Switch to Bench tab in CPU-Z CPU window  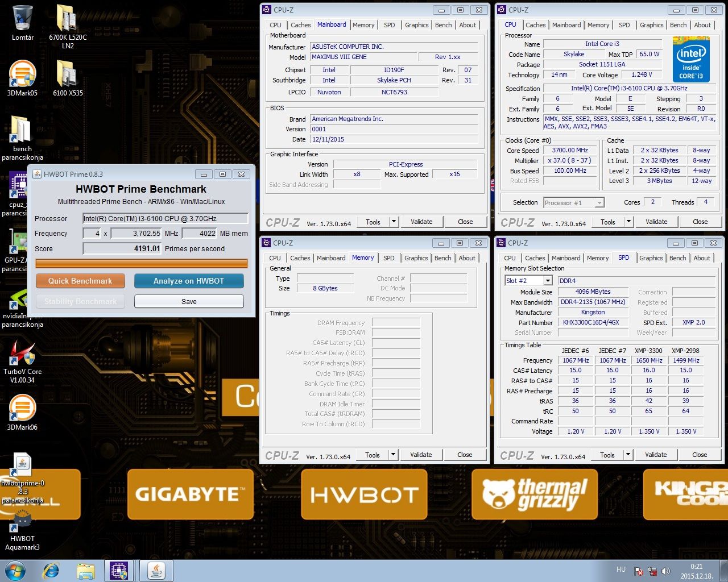pos(678,25)
